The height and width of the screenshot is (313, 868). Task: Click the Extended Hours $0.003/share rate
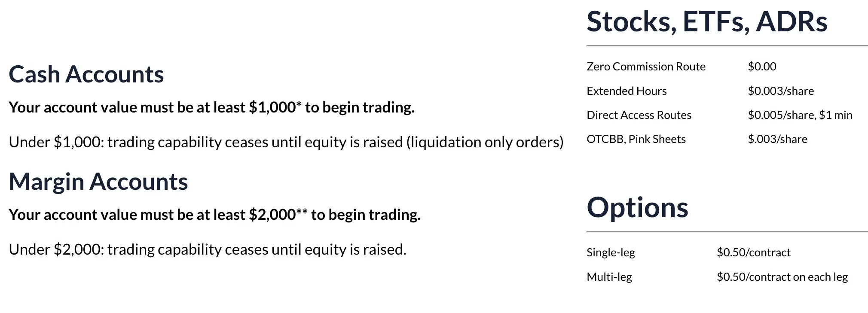pyautogui.click(x=781, y=91)
